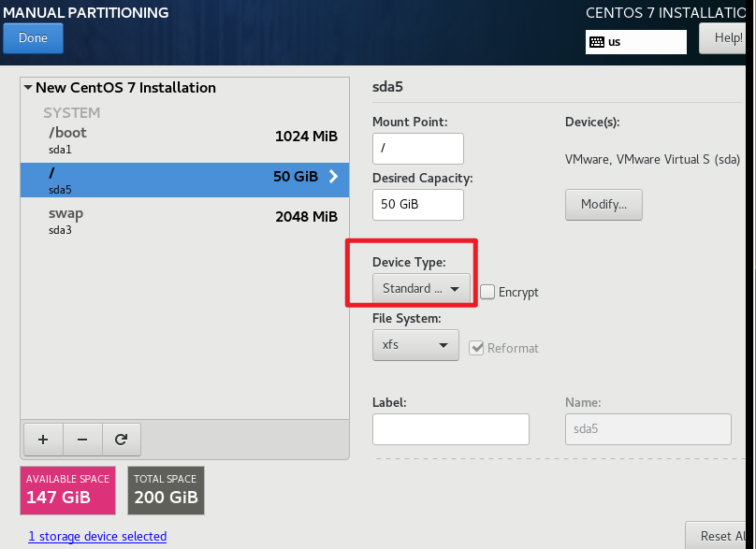The height and width of the screenshot is (549, 756).
Task: Toggle the Encrypt checkbox
Action: click(487, 292)
